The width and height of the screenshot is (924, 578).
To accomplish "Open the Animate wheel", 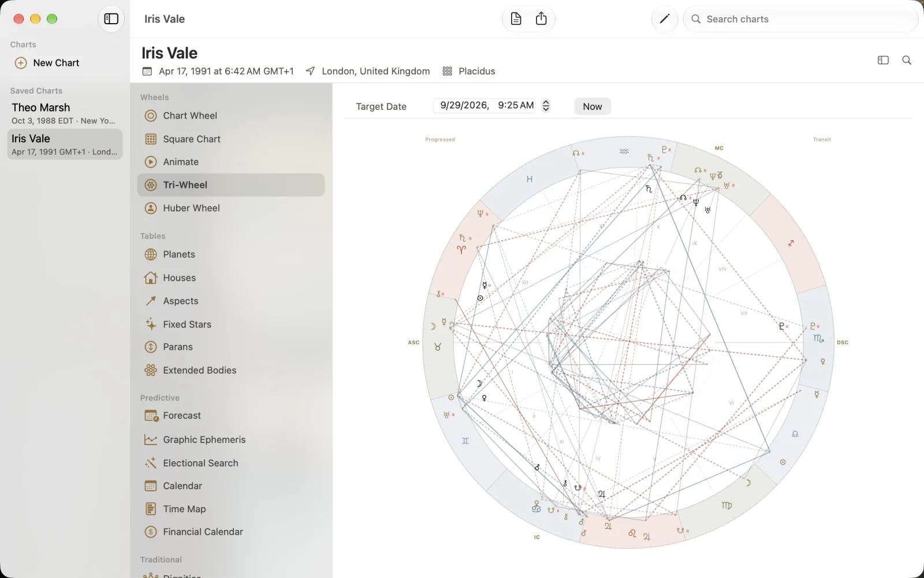I will point(231,162).
